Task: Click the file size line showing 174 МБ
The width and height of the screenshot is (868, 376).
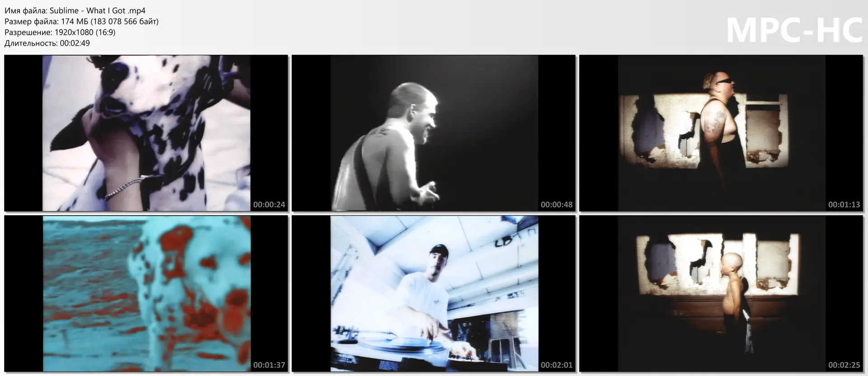Action: (81, 21)
